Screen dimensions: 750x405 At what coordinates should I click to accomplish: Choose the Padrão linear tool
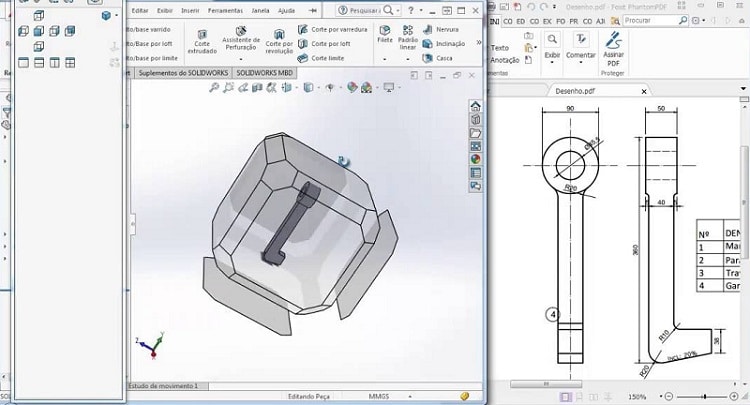click(x=408, y=36)
